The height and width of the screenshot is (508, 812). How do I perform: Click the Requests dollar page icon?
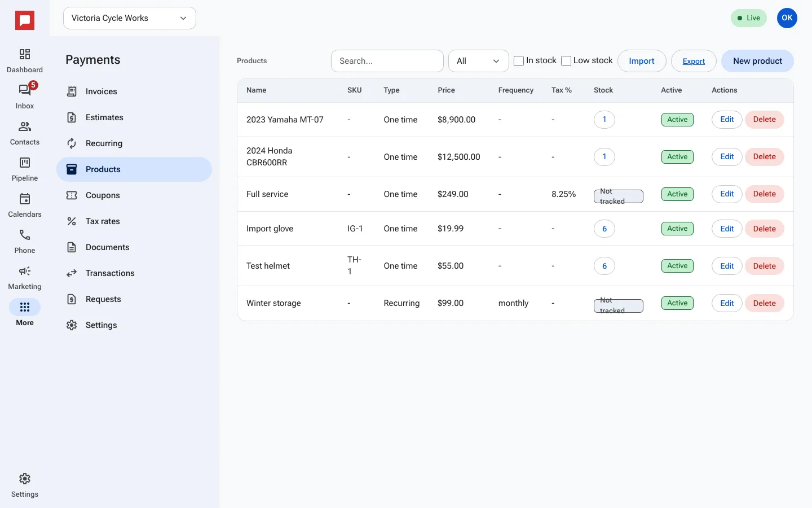click(x=72, y=299)
